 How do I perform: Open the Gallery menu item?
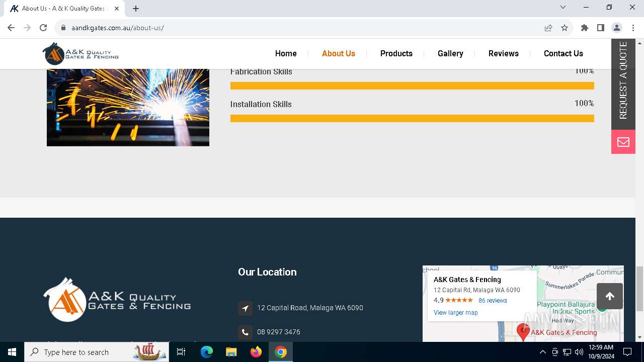click(x=450, y=53)
